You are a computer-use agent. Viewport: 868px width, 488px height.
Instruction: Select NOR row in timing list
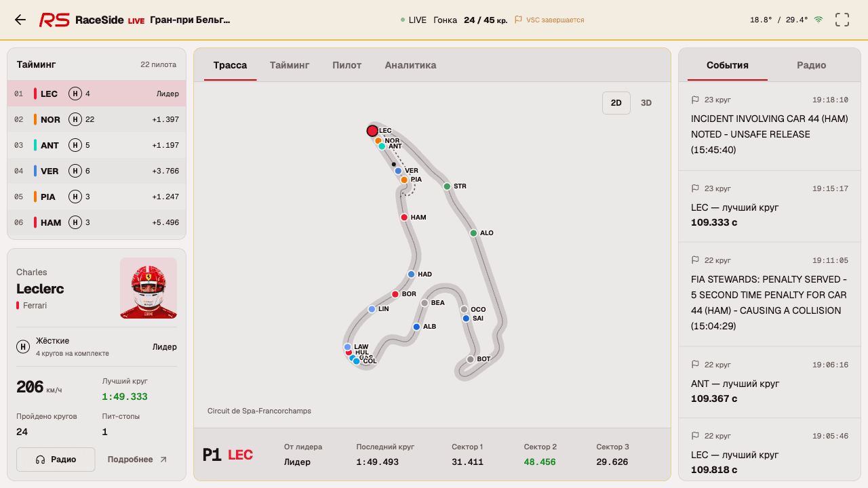point(96,119)
